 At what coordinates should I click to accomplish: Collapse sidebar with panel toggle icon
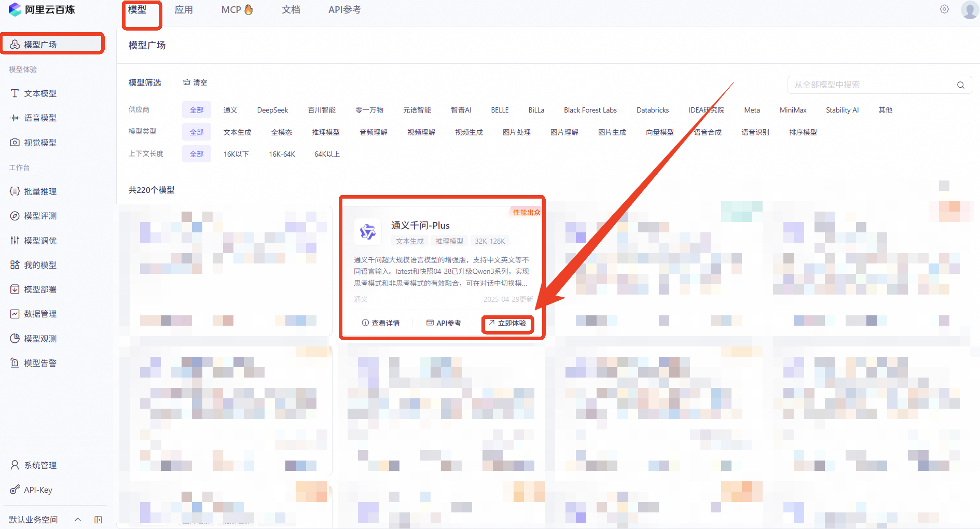tap(98, 520)
